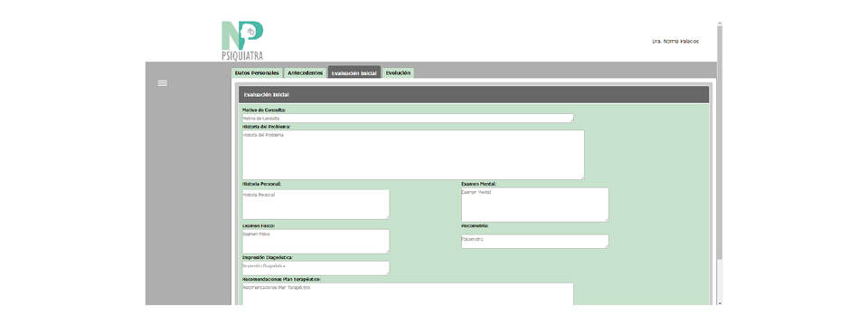This screenshot has height=326, width=868.
Task: Switch to the Datos Personales tab
Action: (257, 73)
